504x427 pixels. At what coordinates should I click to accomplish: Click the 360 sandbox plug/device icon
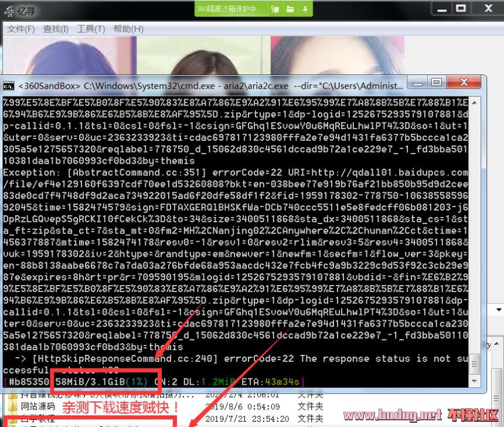(275, 9)
